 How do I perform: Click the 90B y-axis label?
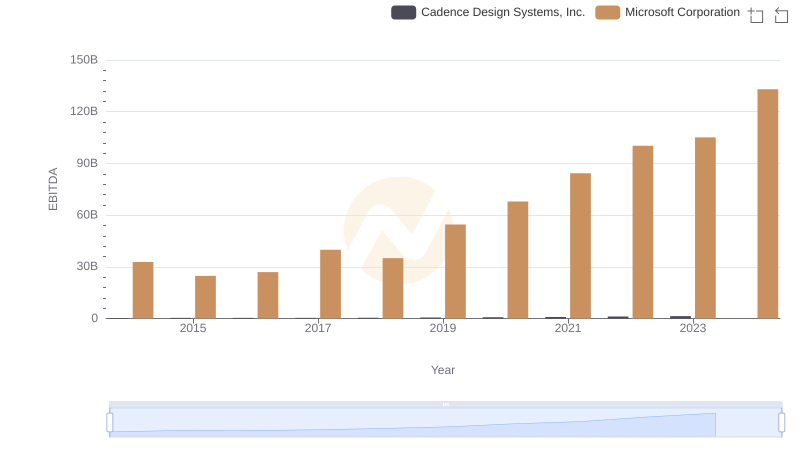pyautogui.click(x=87, y=164)
